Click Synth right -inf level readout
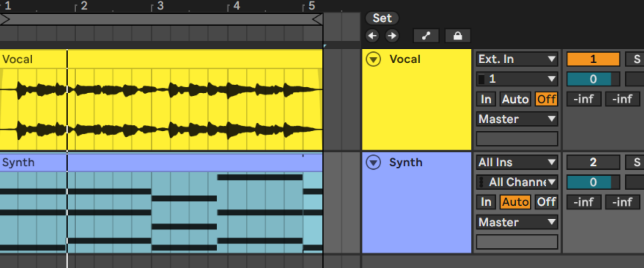 623,202
